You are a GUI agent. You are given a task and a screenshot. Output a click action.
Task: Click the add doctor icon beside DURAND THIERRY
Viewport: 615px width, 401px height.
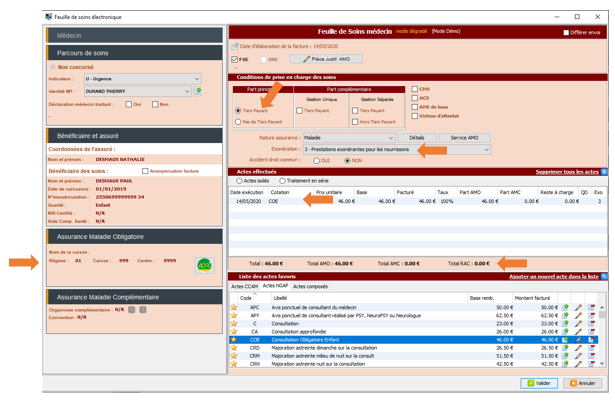[198, 91]
